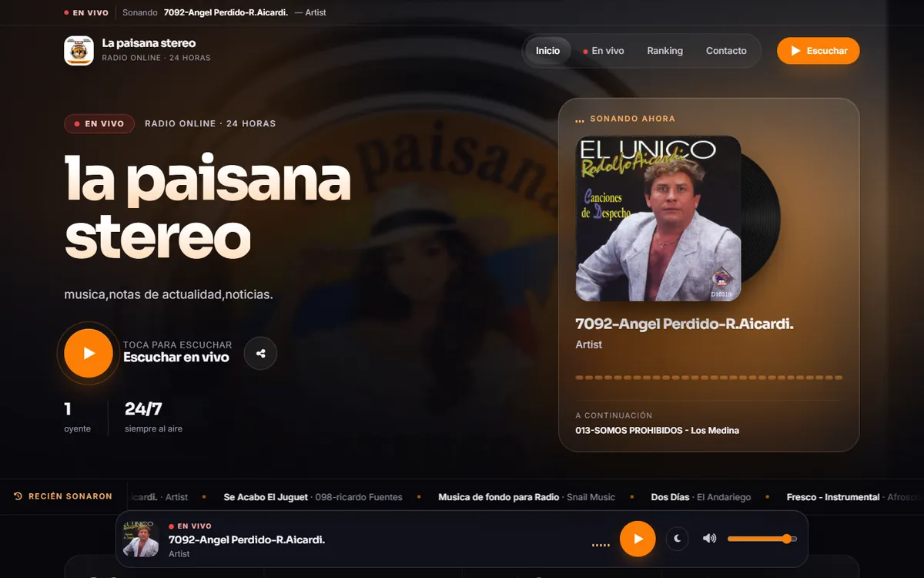Adjust the volume slider in player bar
924x578 pixels.
762,539
